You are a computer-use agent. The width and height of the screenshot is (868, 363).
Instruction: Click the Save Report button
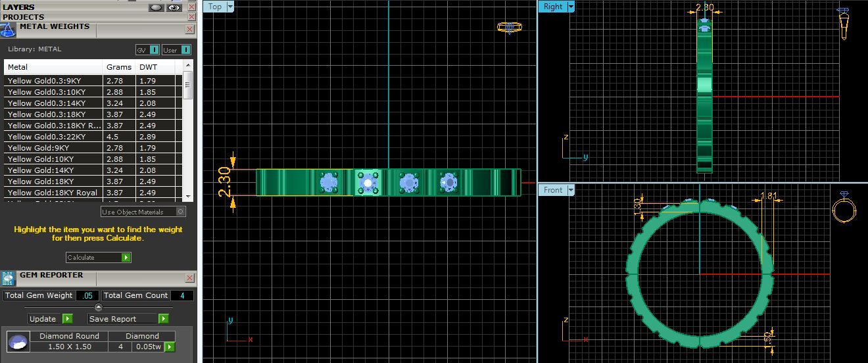pyautogui.click(x=129, y=319)
